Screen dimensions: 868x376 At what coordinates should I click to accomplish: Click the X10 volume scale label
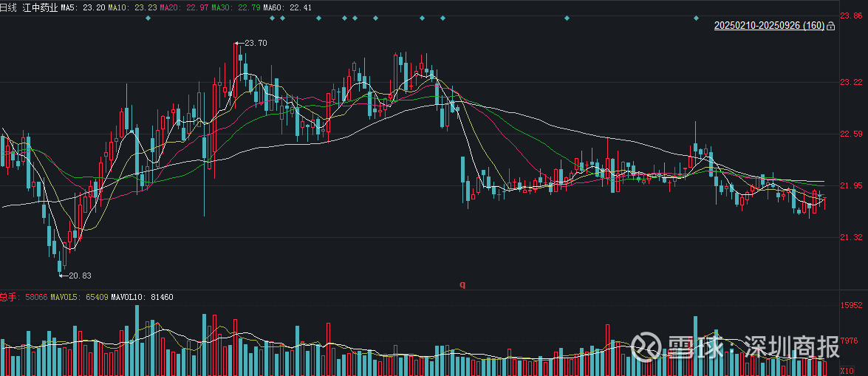(850, 369)
